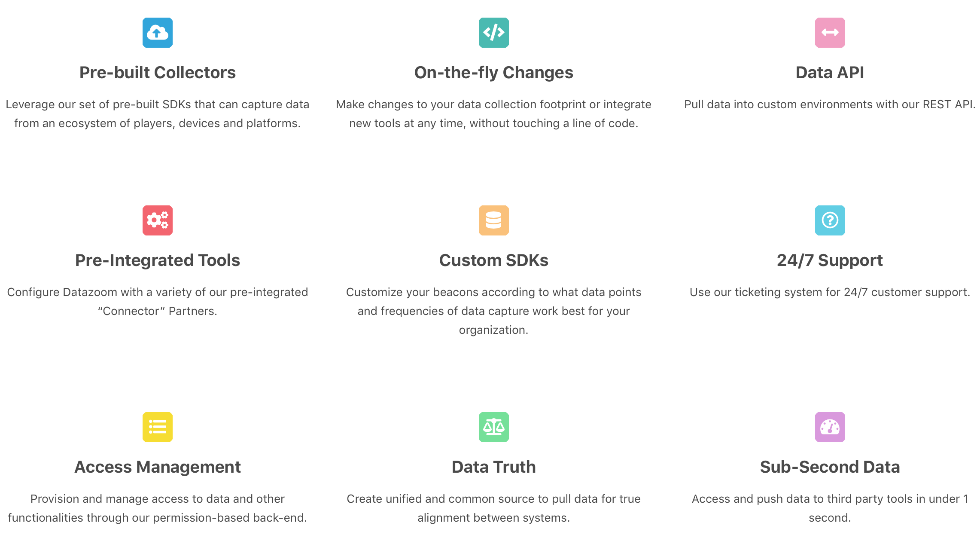
Task: Click the Data API heading
Action: click(x=830, y=73)
